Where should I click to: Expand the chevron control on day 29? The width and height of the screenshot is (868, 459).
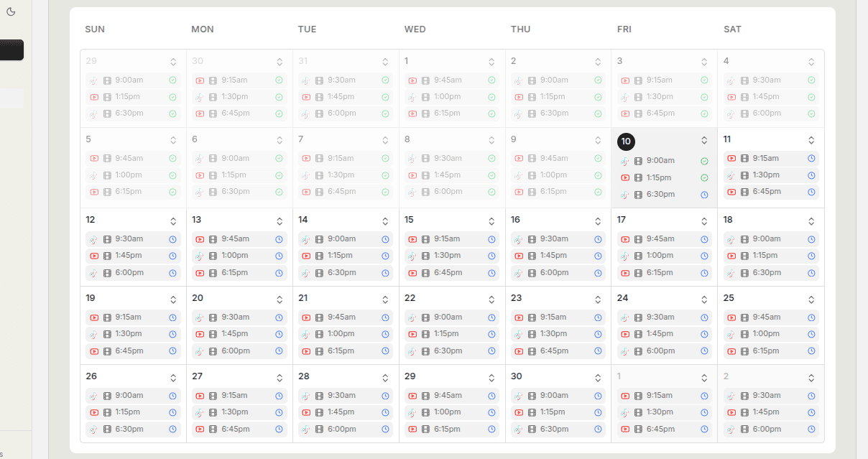click(x=491, y=376)
